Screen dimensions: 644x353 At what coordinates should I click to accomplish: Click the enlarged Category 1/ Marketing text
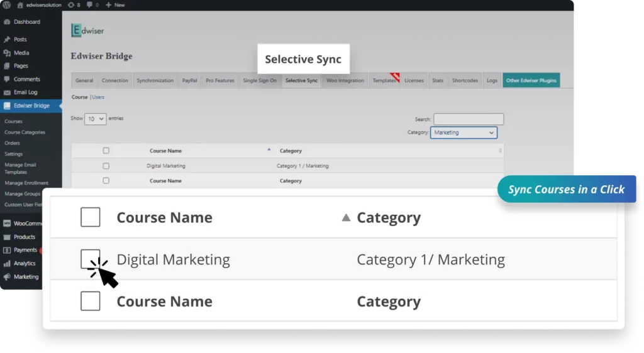pos(431,259)
